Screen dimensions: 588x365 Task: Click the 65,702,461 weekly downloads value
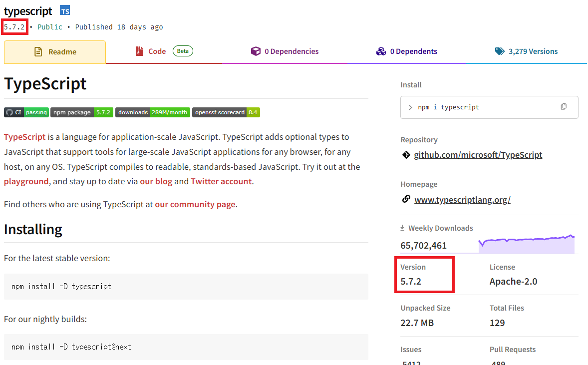click(423, 246)
